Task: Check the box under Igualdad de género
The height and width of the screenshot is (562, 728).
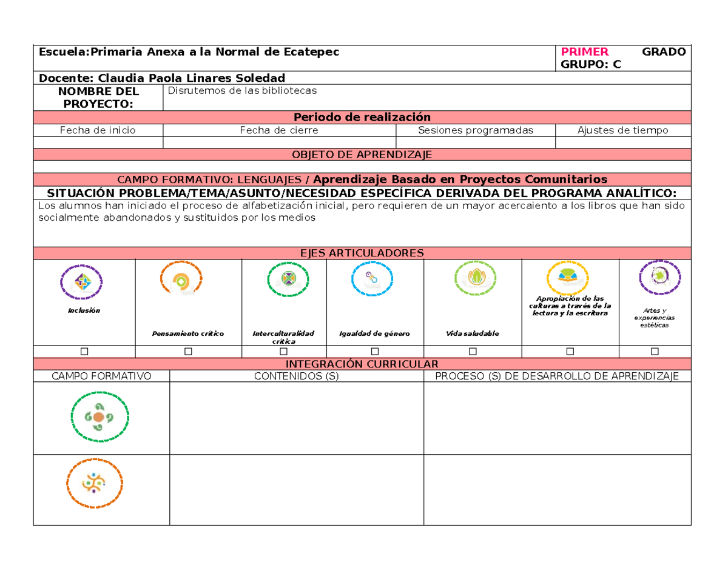Action: pyautogui.click(x=375, y=352)
